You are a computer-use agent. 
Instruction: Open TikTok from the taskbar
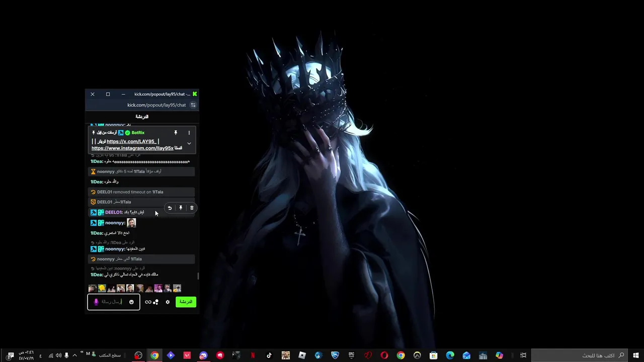(x=269, y=355)
